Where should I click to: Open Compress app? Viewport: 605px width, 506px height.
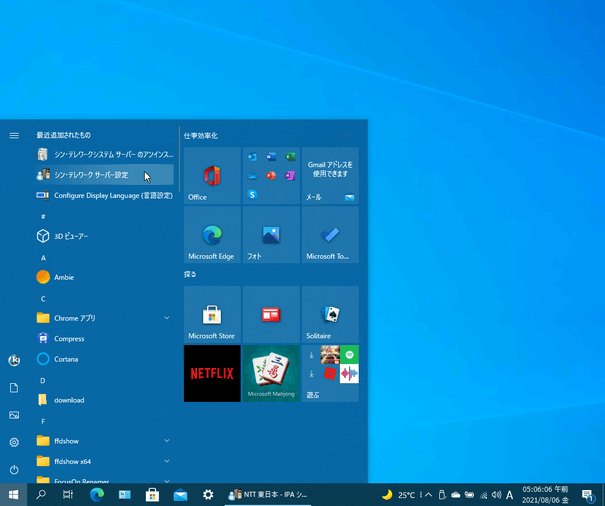104,338
